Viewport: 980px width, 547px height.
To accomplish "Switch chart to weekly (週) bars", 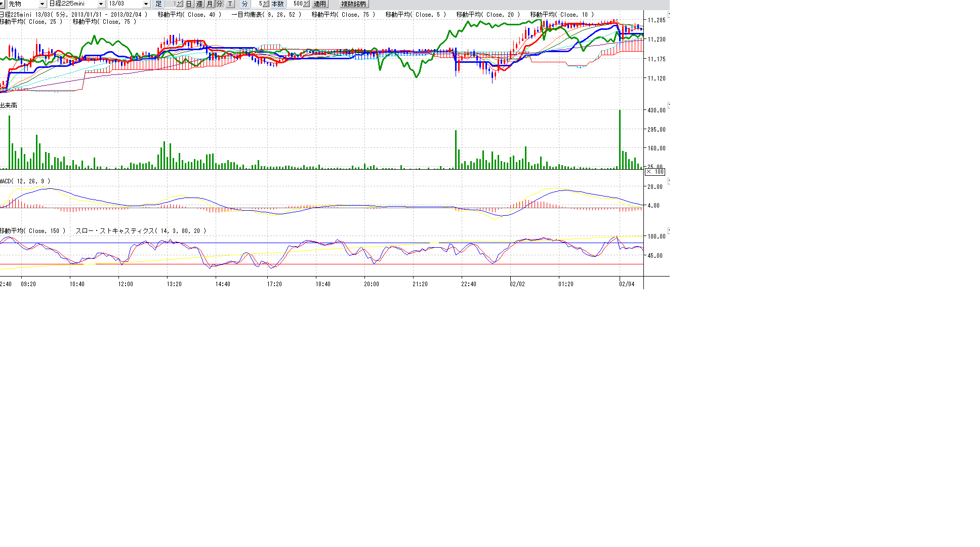I will tap(199, 4).
